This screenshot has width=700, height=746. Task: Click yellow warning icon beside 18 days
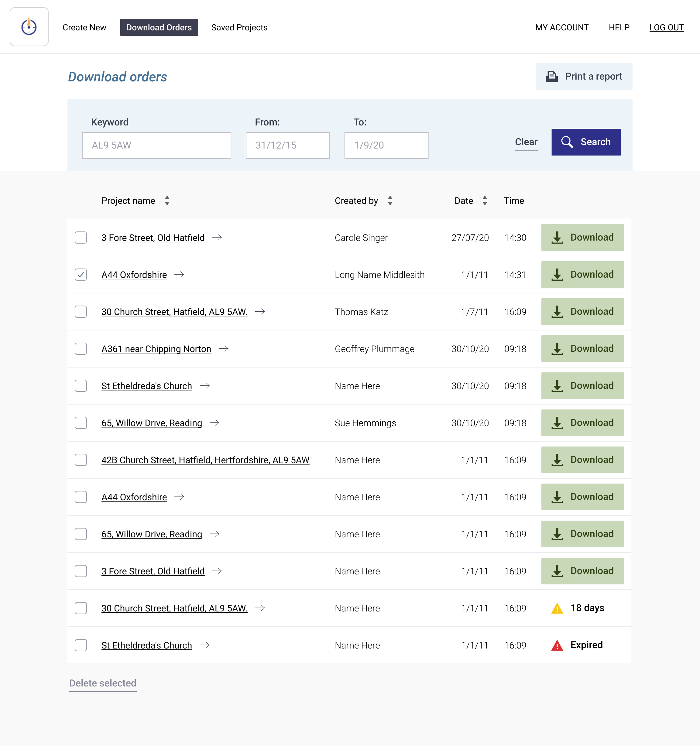point(557,608)
